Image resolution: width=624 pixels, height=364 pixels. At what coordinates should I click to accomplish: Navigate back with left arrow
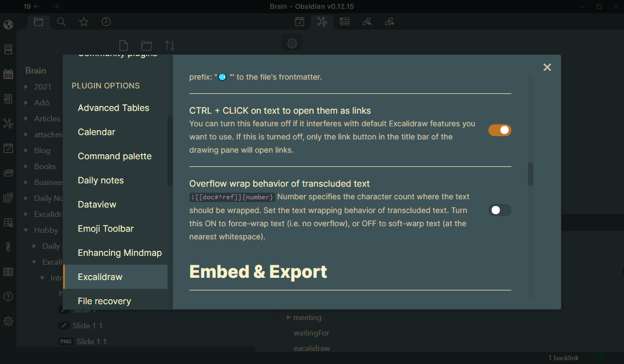pos(37,7)
